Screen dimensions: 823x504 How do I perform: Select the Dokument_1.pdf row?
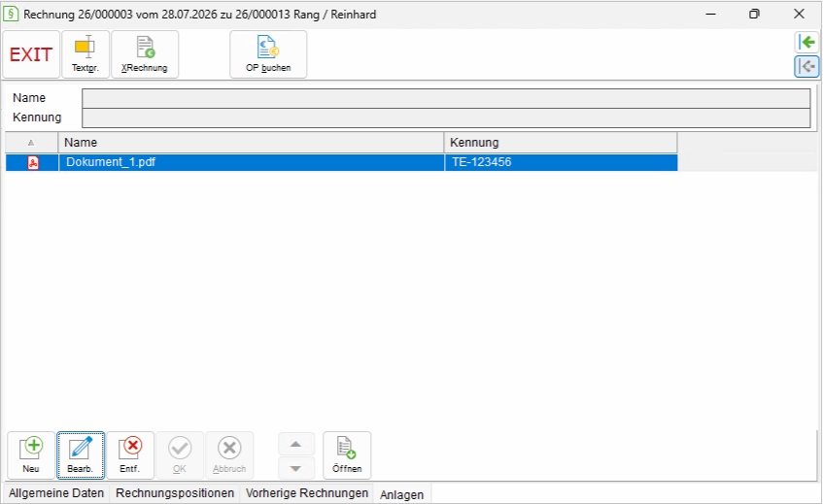coord(341,162)
